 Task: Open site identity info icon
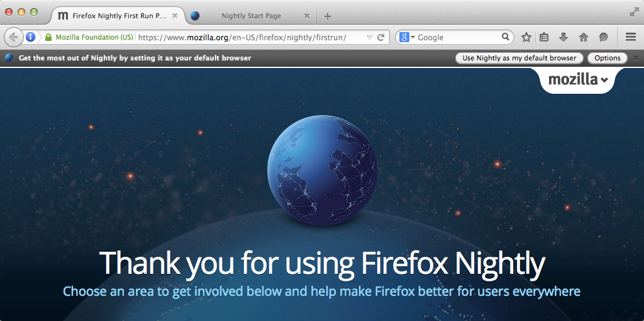[30, 37]
